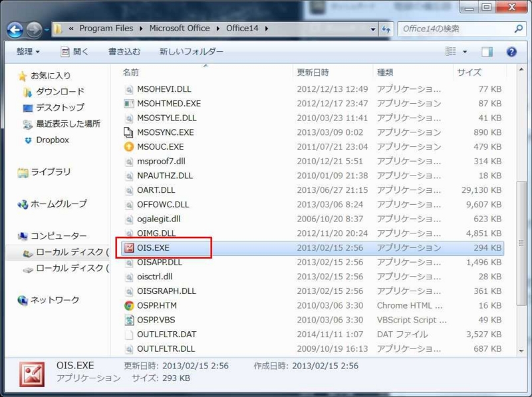Click the search magnifier icon
The image size is (532, 397).
tap(518, 29)
